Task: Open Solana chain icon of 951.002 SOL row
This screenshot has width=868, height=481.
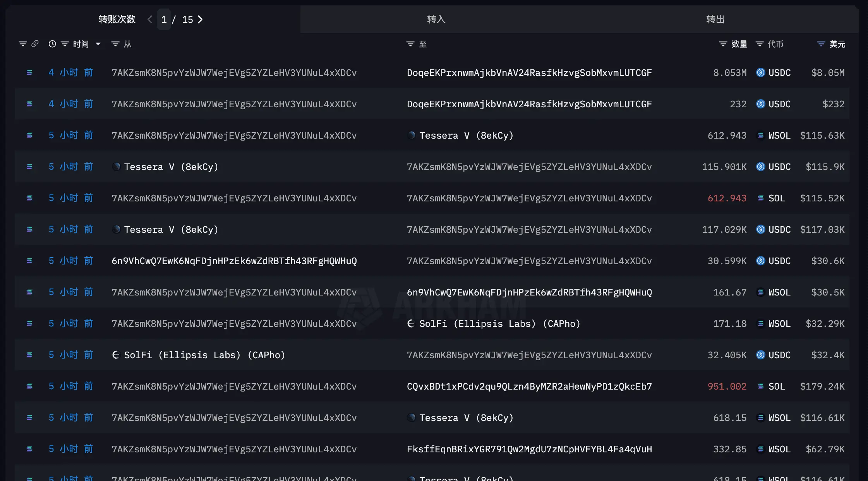Action: (29, 387)
